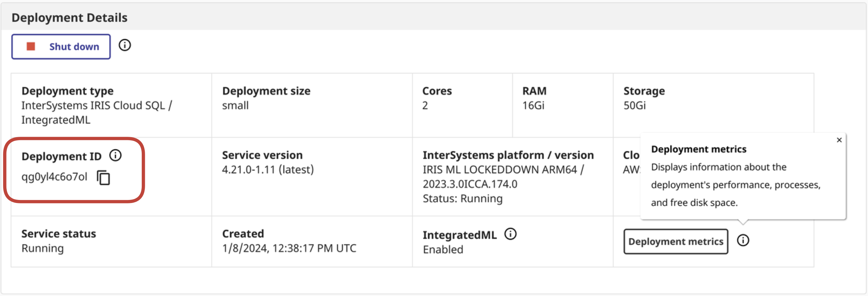
Task: Click the red stop square in Shut down
Action: point(31,47)
